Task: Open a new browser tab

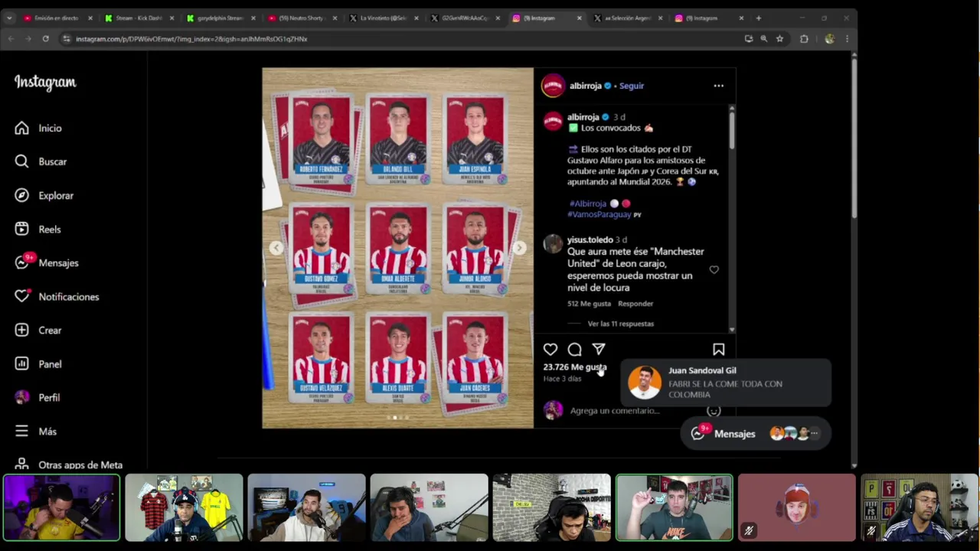Action: click(x=759, y=18)
